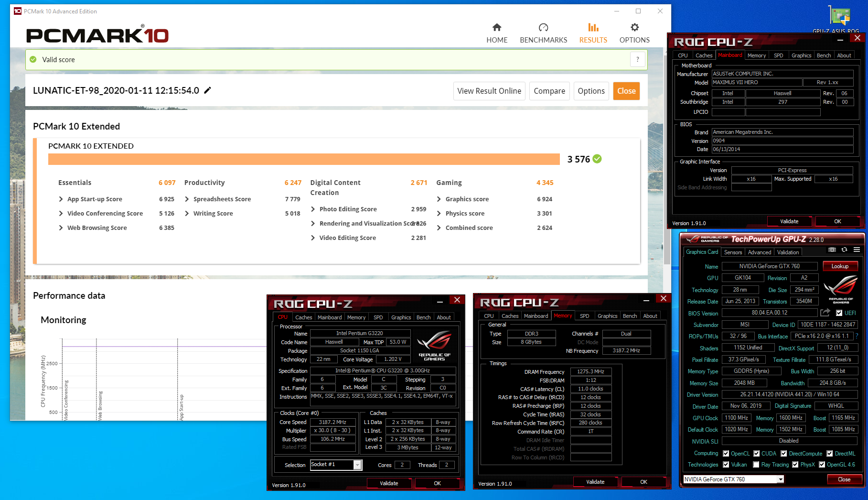Click the red Close button in GPU-Z
This screenshot has width=868, height=500.
pos(844,479)
